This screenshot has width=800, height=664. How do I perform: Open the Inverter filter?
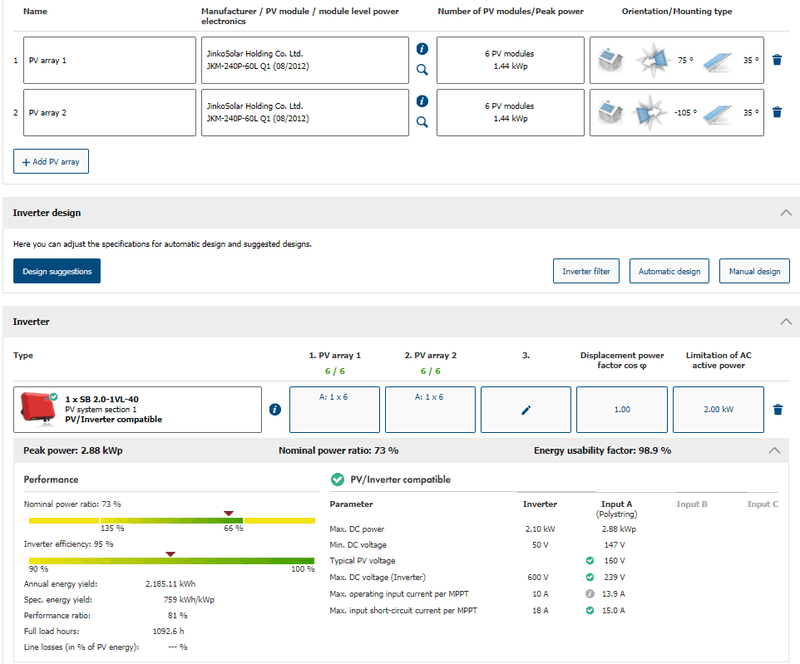(x=586, y=271)
